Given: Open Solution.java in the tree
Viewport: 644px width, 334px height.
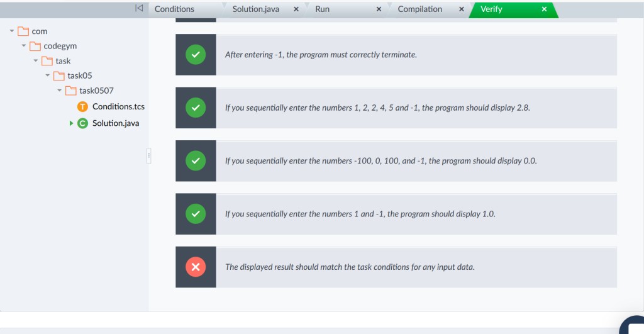Looking at the screenshot, I should (116, 123).
